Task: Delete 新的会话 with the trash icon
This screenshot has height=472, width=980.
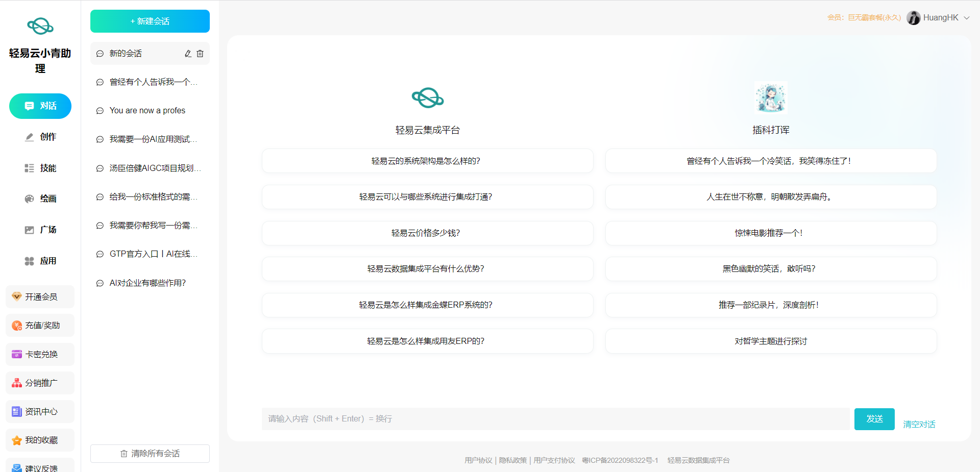Action: click(200, 54)
